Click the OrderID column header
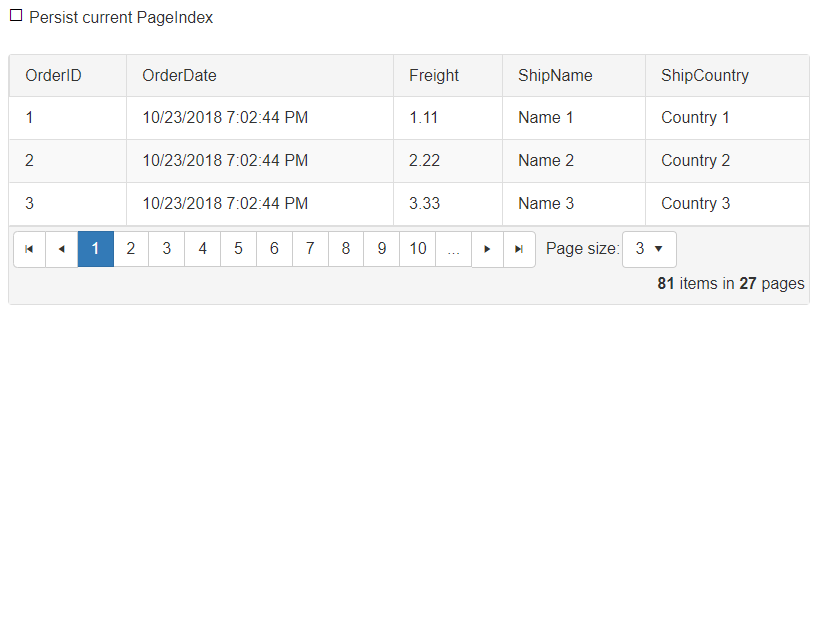Image resolution: width=814 pixels, height=638 pixels. tap(67, 76)
